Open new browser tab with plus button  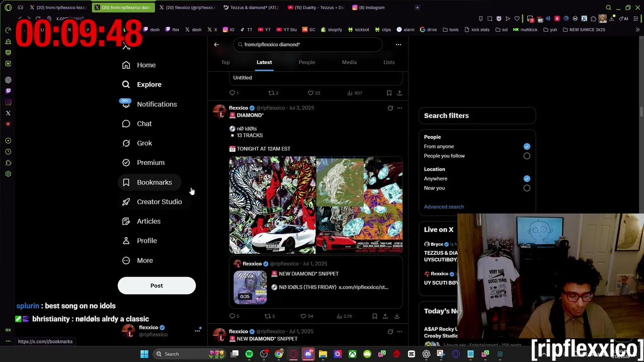tap(417, 8)
